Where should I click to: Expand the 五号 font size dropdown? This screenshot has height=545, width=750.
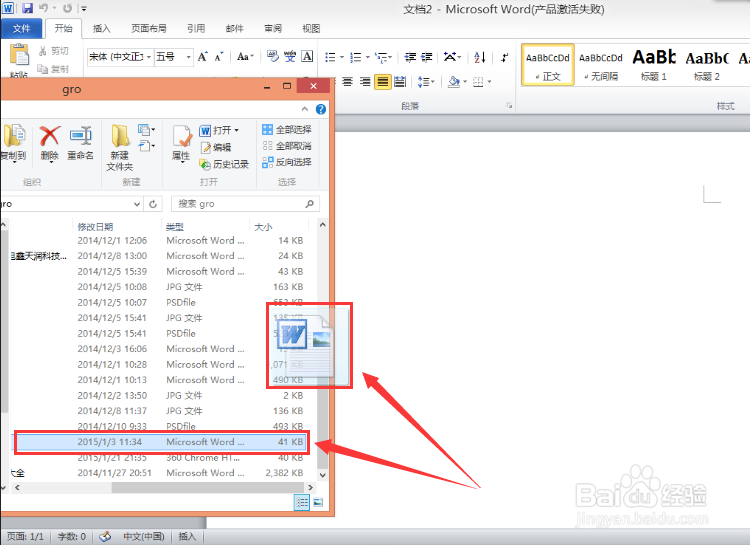tap(188, 57)
